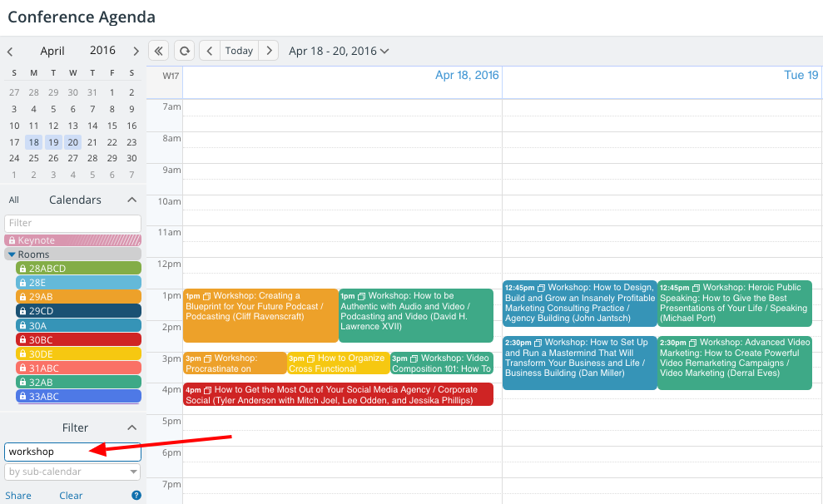Toggle the 30A room calendar
Screen dimensions: 823x504
pos(79,325)
